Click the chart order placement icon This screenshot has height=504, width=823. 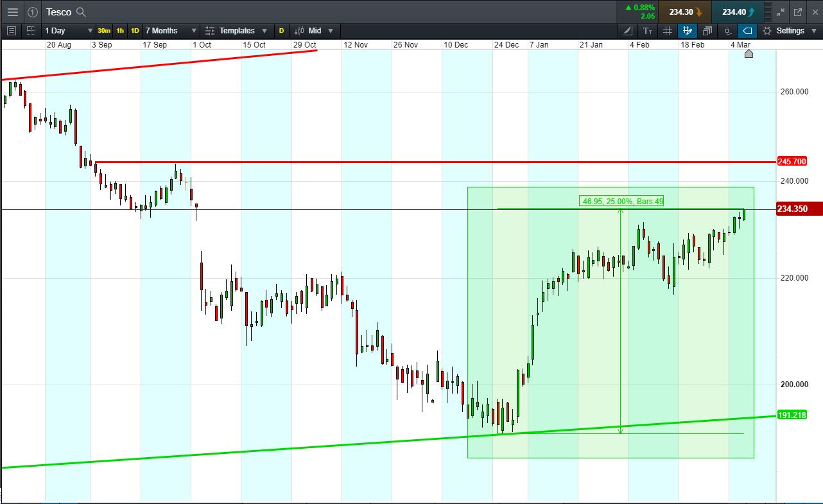click(x=727, y=30)
